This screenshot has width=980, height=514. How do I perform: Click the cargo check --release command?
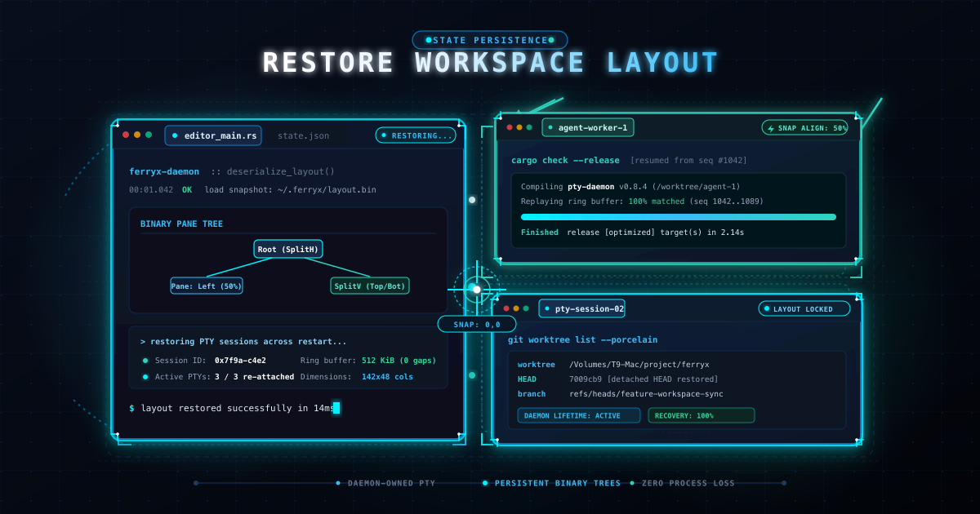tap(565, 160)
